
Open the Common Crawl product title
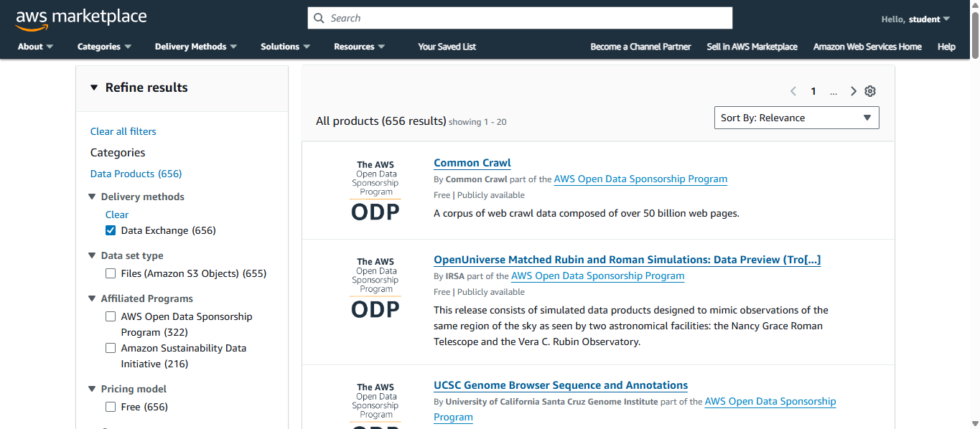[x=472, y=163]
